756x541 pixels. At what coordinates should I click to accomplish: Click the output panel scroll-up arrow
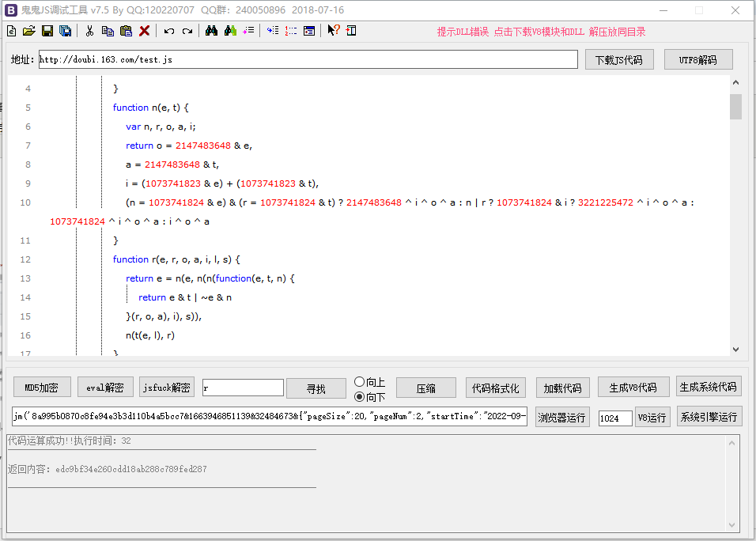pyautogui.click(x=731, y=443)
